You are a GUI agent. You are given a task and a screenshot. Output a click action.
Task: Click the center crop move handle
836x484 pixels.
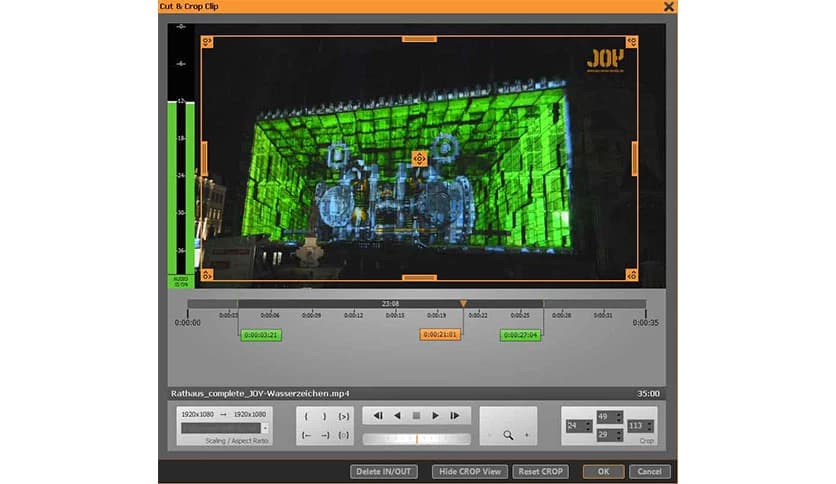(x=419, y=158)
